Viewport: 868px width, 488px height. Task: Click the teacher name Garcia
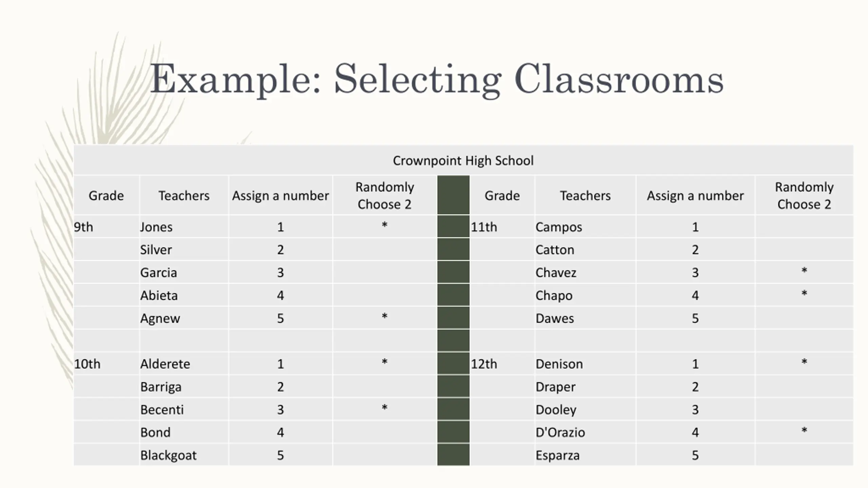coord(159,273)
